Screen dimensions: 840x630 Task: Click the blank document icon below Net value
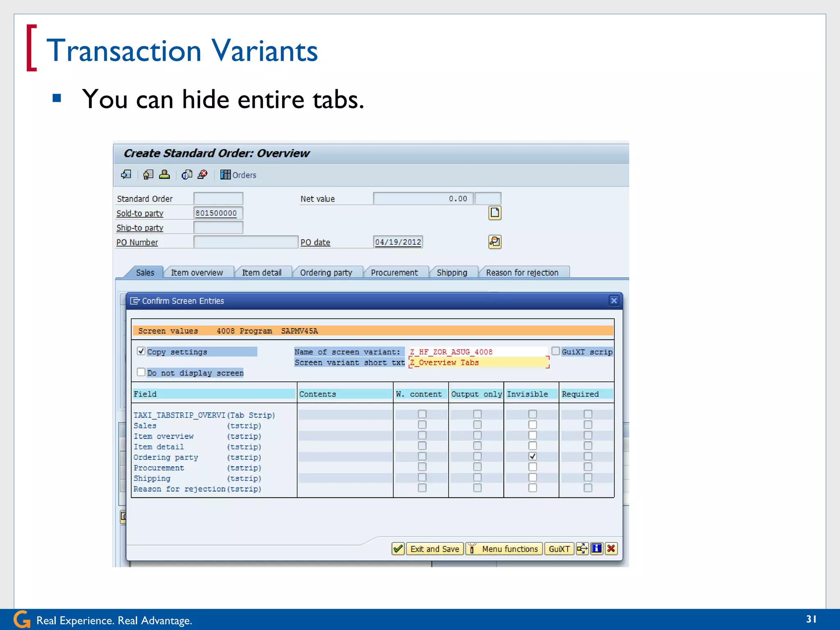495,213
